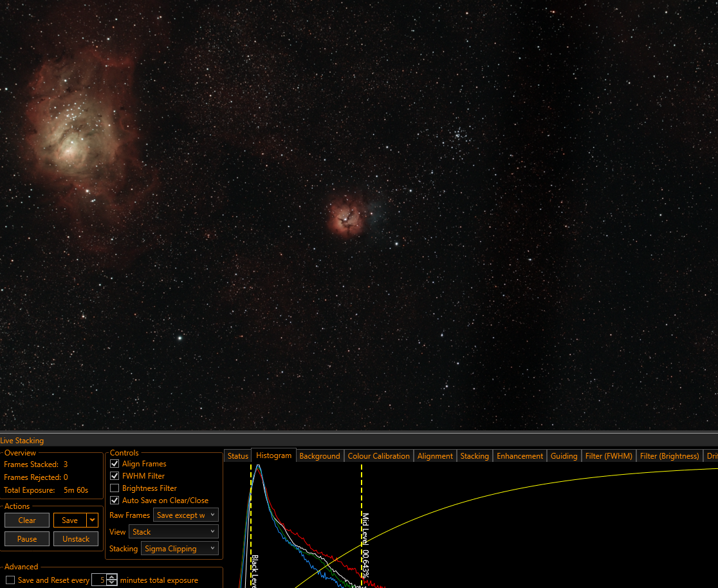
Task: Toggle the FWHM Filter checkbox
Action: [115, 476]
